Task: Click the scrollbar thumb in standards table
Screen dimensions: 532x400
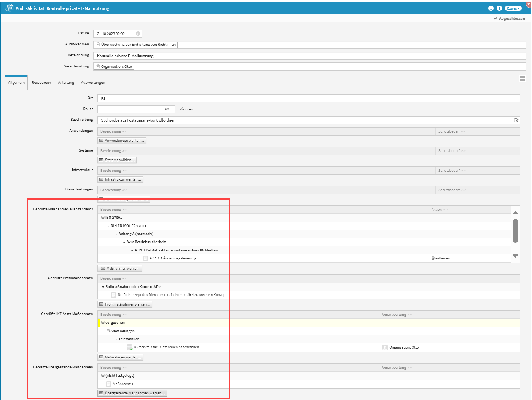Action: 515,230
